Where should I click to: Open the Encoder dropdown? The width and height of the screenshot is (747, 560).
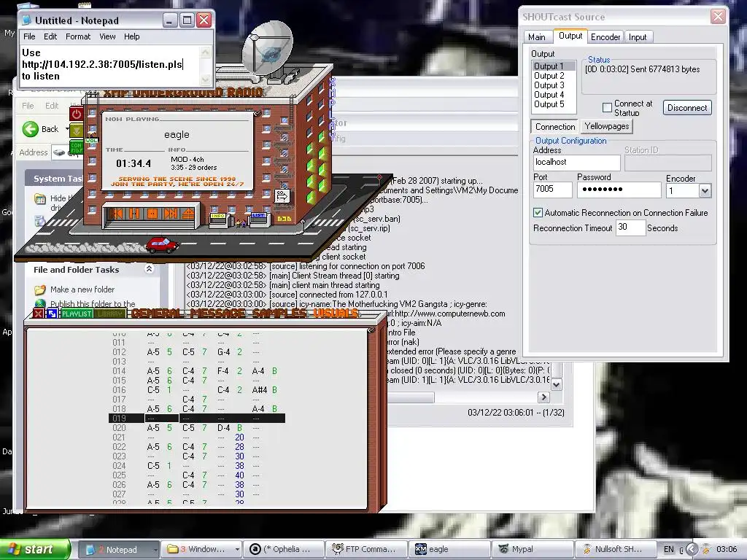point(705,191)
